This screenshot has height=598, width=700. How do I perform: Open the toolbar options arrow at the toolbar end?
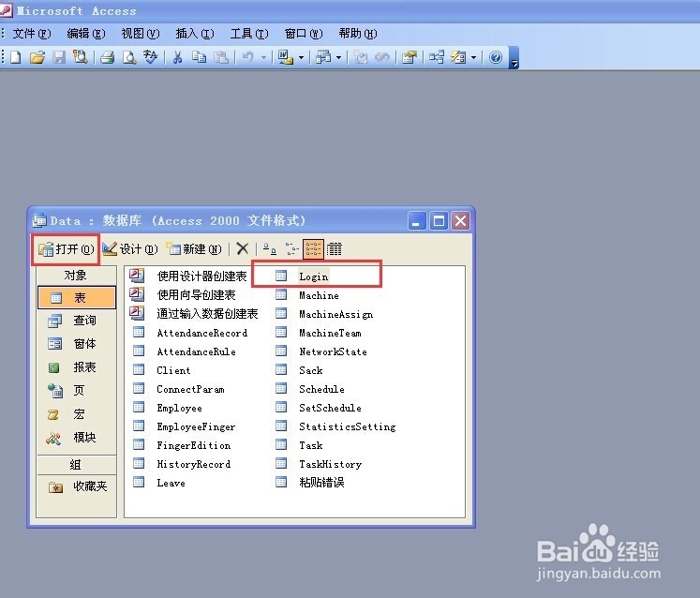tap(514, 58)
